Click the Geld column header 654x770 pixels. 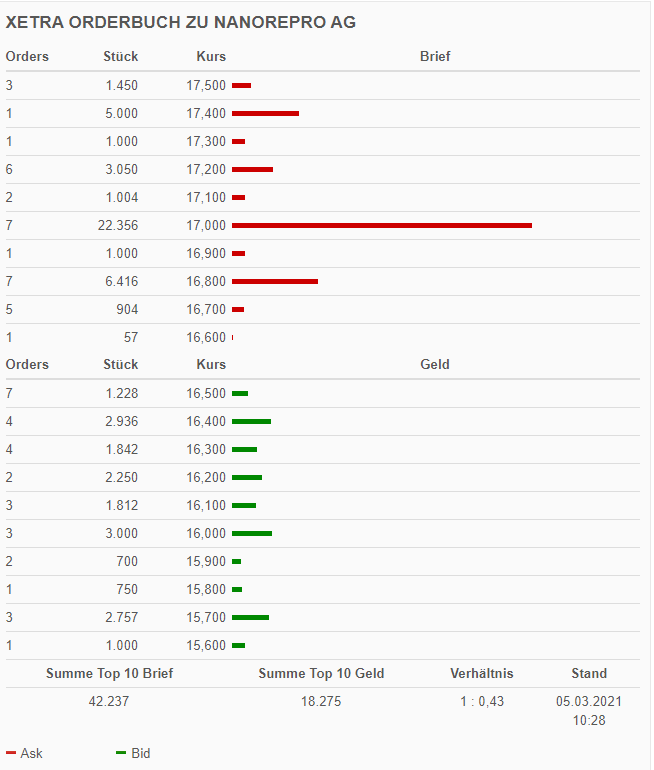click(435, 364)
